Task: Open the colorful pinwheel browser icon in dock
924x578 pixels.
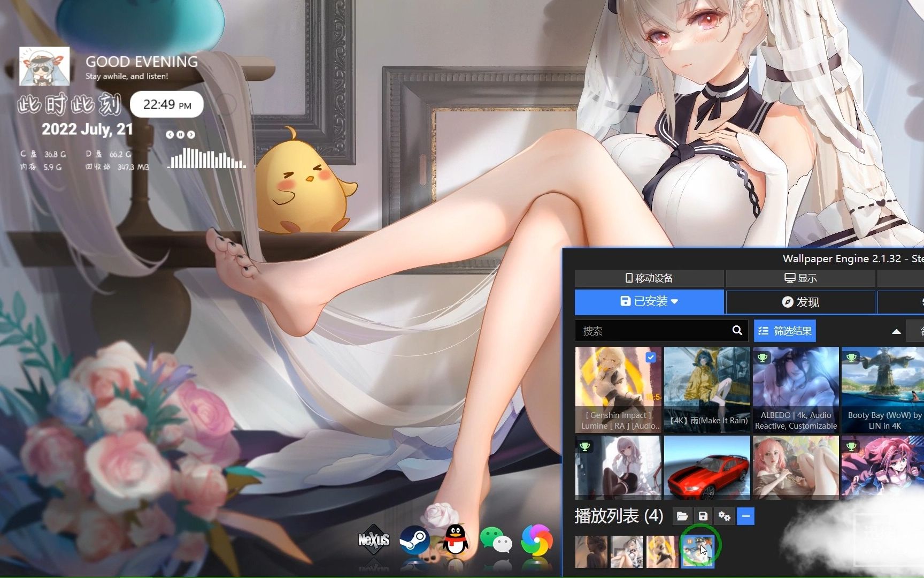Action: [537, 539]
